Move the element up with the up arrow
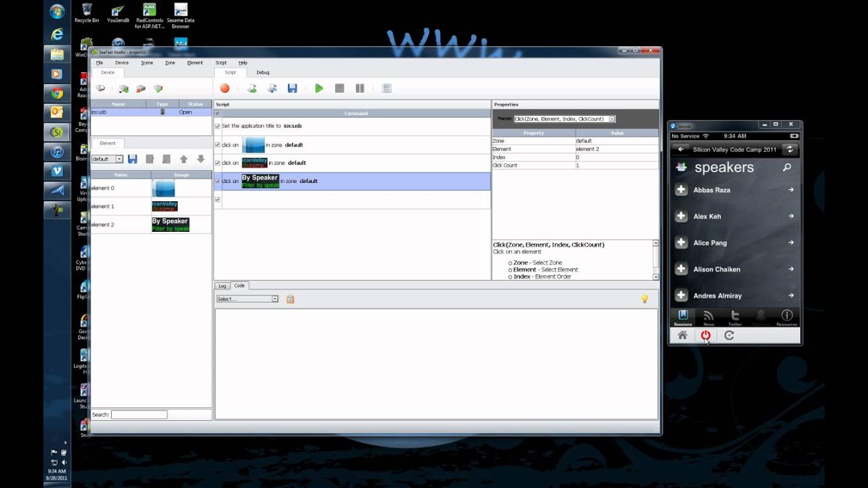 pos(183,159)
